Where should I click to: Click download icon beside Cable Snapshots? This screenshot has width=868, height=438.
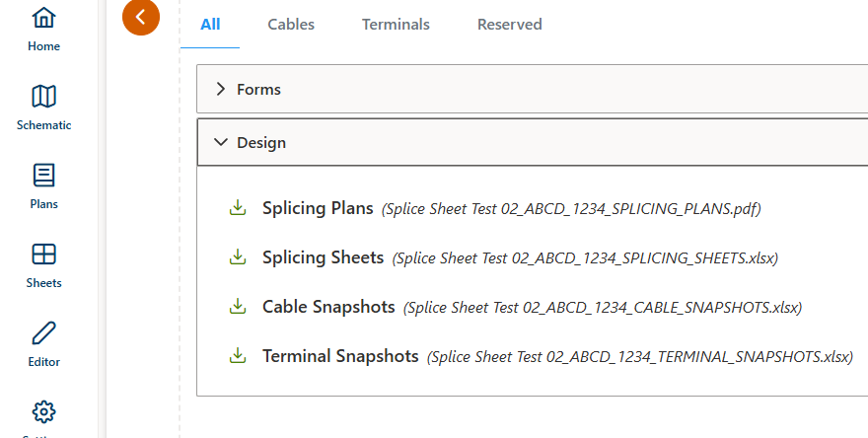[x=237, y=307]
